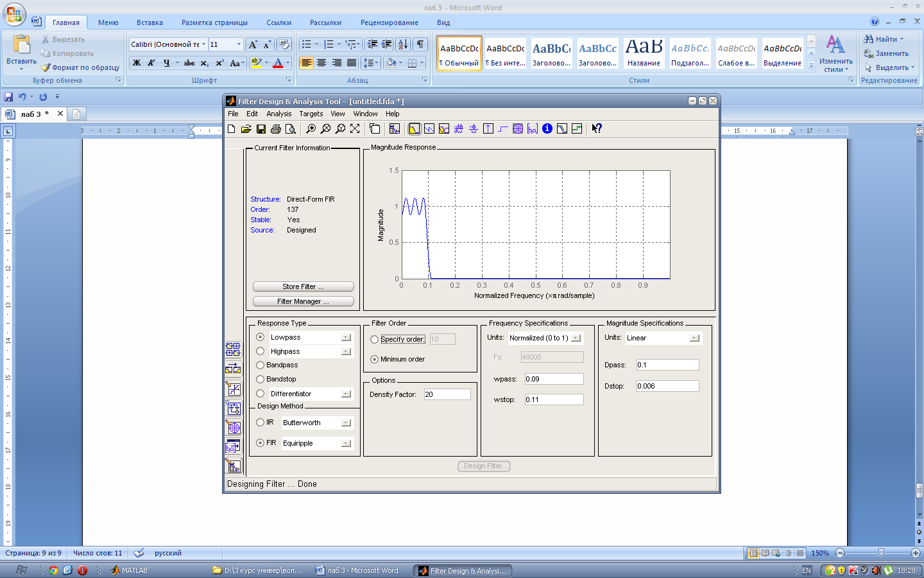The width and height of the screenshot is (924, 578).
Task: Open the Targets menu in FDATool
Action: coord(311,114)
